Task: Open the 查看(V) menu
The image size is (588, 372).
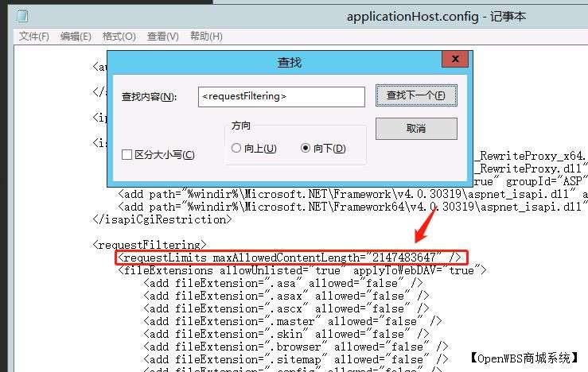Action: tap(162, 37)
